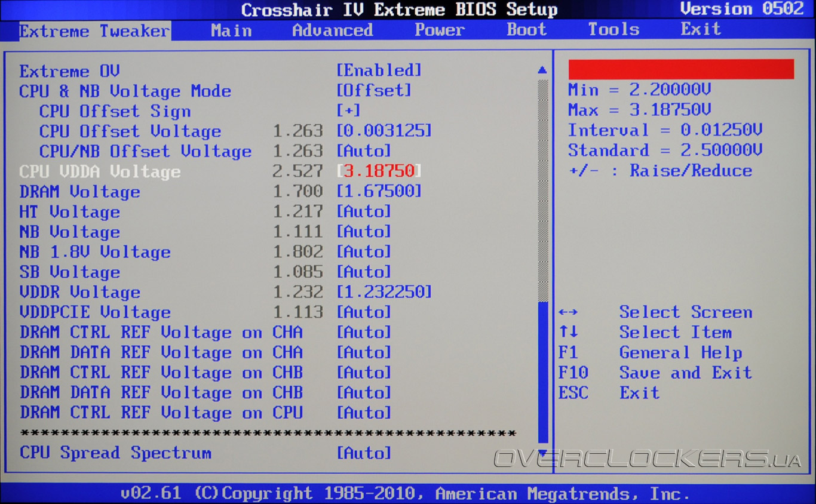The height and width of the screenshot is (504, 816).
Task: Click the American Megatrends copyright line
Action: coord(405,494)
